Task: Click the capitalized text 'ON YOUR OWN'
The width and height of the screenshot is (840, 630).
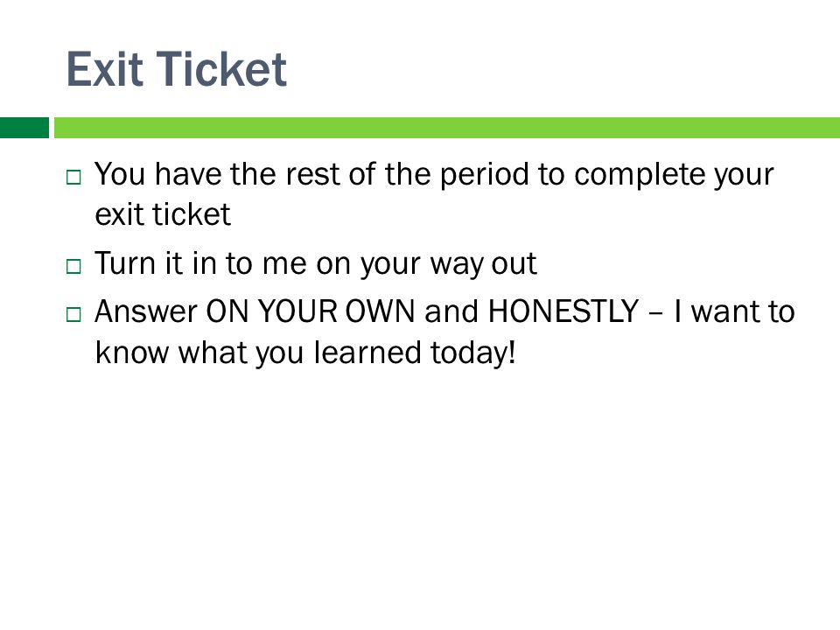Action: [x=311, y=311]
